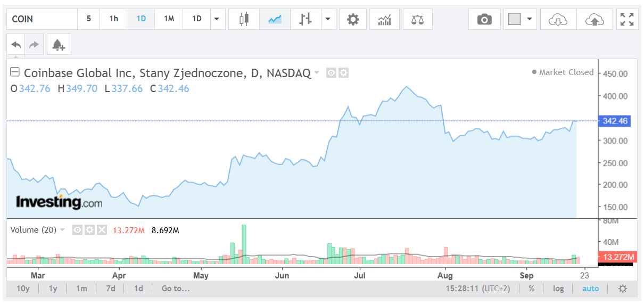This screenshot has width=644, height=304.
Task: Hide Coinbase series with eye icon
Action: (331, 73)
